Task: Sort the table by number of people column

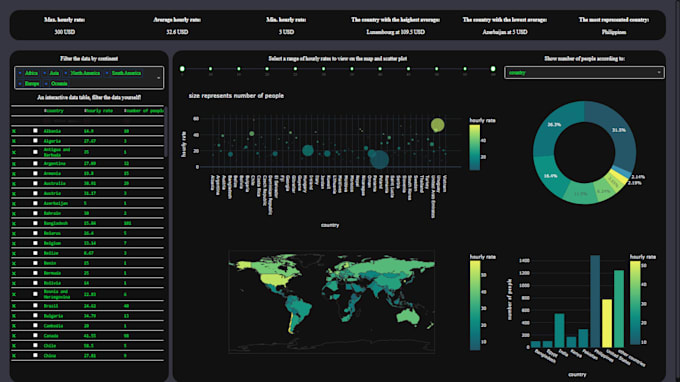Action: point(125,111)
